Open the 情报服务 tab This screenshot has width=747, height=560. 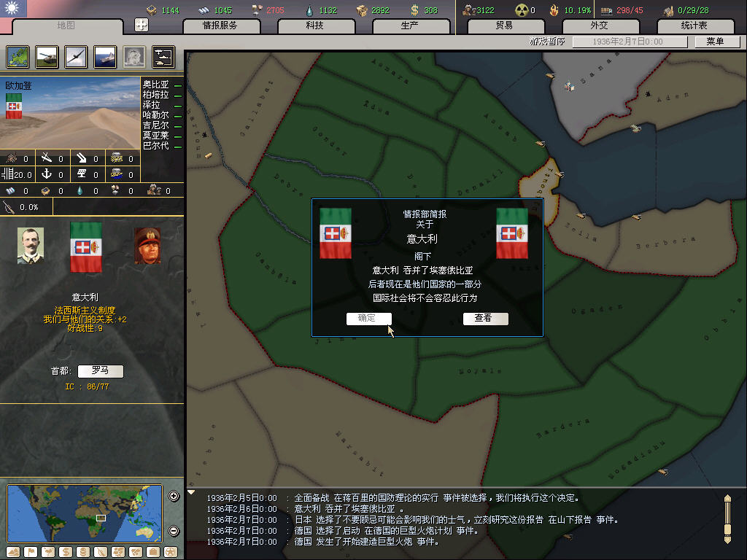221,26
